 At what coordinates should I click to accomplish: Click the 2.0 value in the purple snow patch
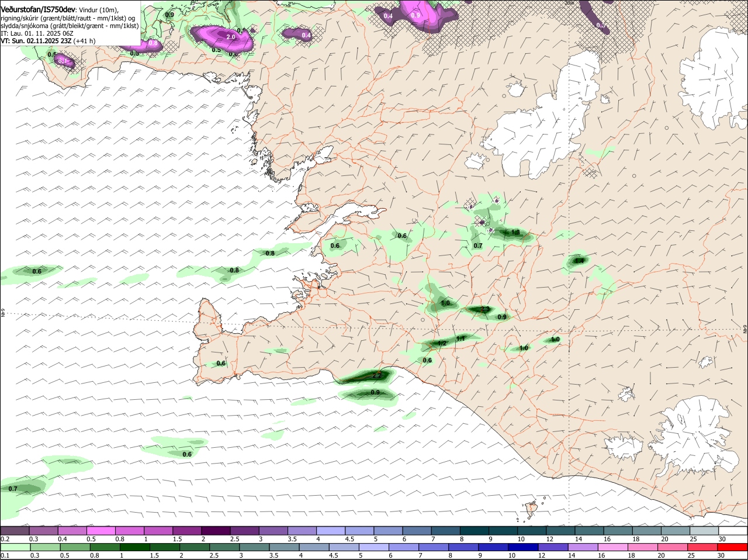click(230, 37)
